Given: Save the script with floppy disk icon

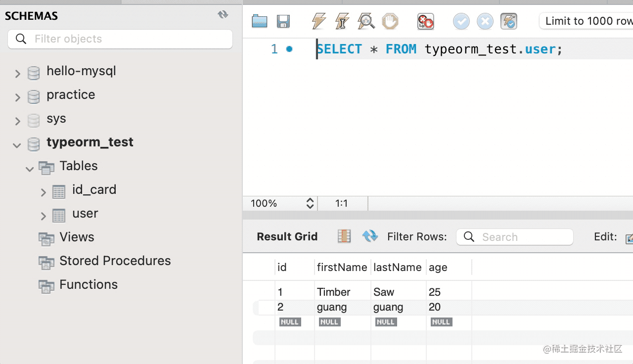Looking at the screenshot, I should (283, 21).
